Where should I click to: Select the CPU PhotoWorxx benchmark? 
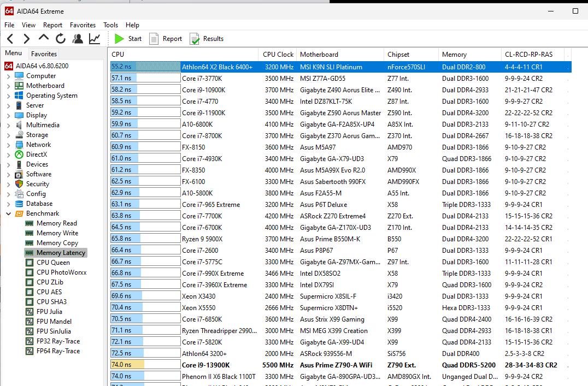point(62,272)
